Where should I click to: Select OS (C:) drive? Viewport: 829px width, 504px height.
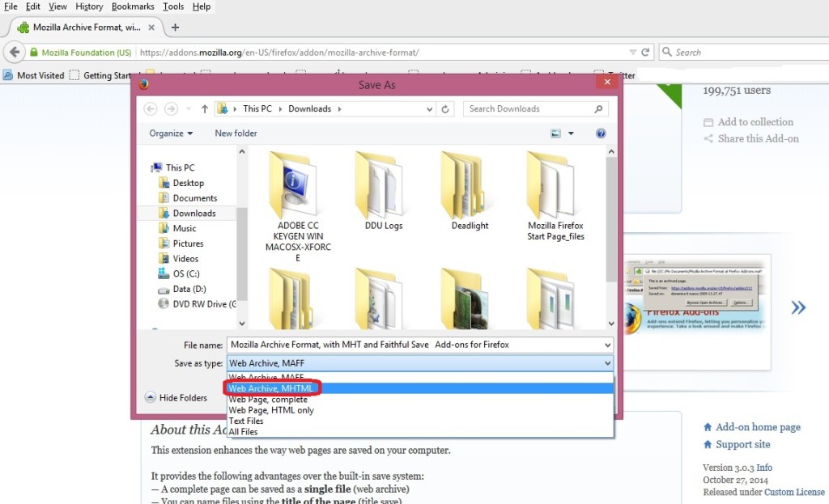click(179, 273)
